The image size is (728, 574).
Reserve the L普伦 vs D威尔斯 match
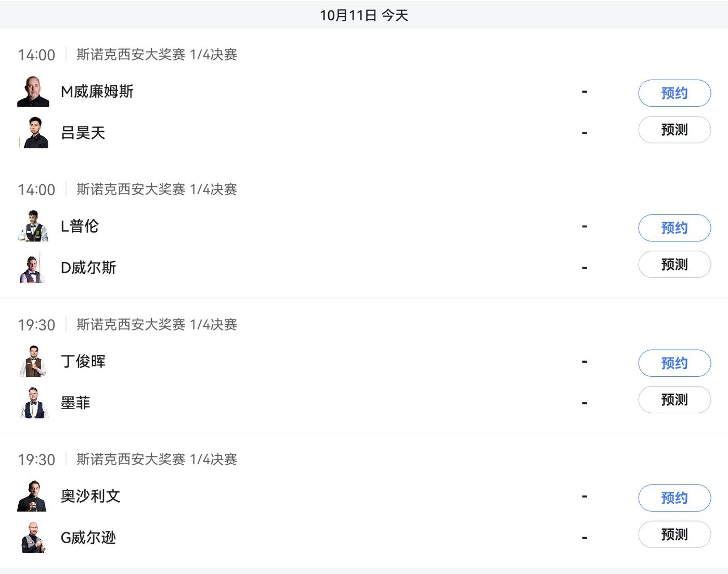click(674, 228)
